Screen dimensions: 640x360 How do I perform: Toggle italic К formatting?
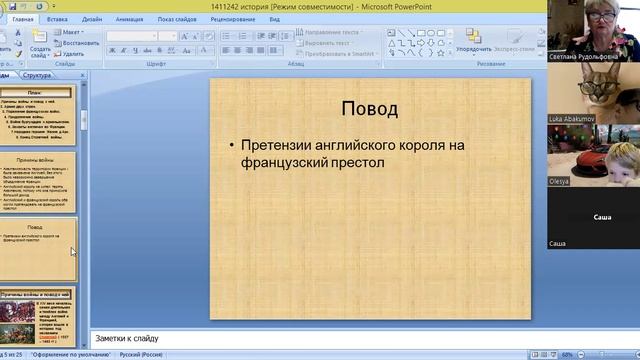point(124,51)
